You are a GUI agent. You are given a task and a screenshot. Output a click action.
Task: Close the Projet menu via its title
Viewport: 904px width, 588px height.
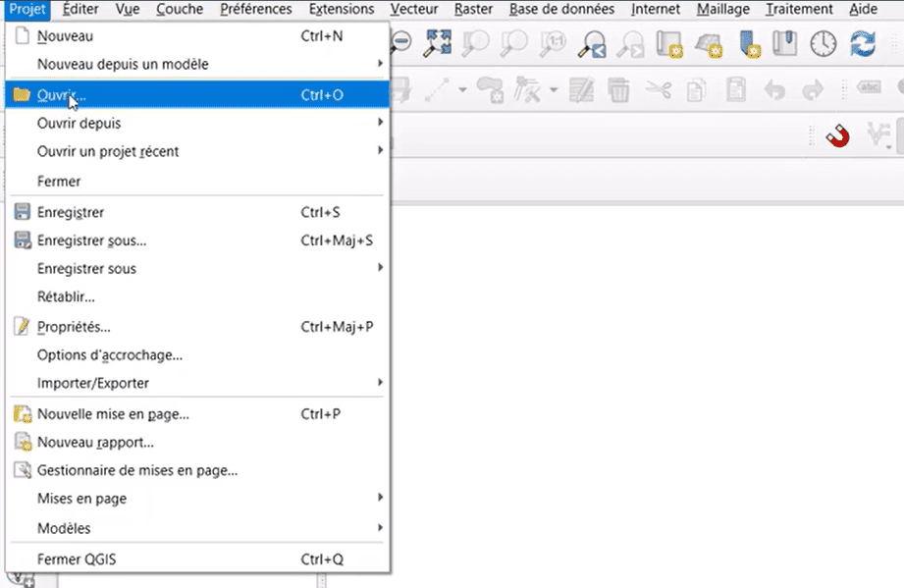click(x=27, y=9)
